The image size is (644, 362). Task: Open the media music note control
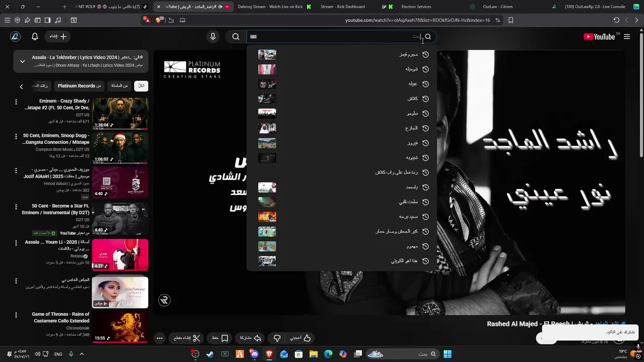[57, 20]
